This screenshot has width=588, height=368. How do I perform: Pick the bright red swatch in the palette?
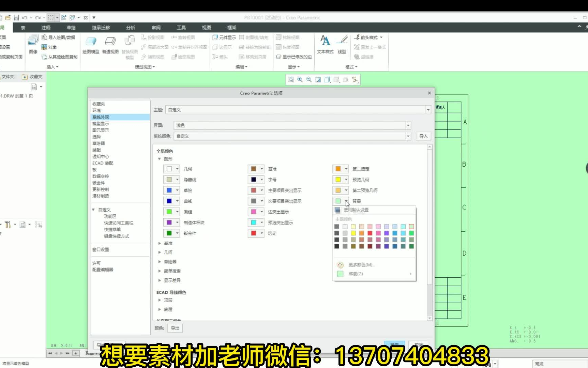[x=370, y=233]
